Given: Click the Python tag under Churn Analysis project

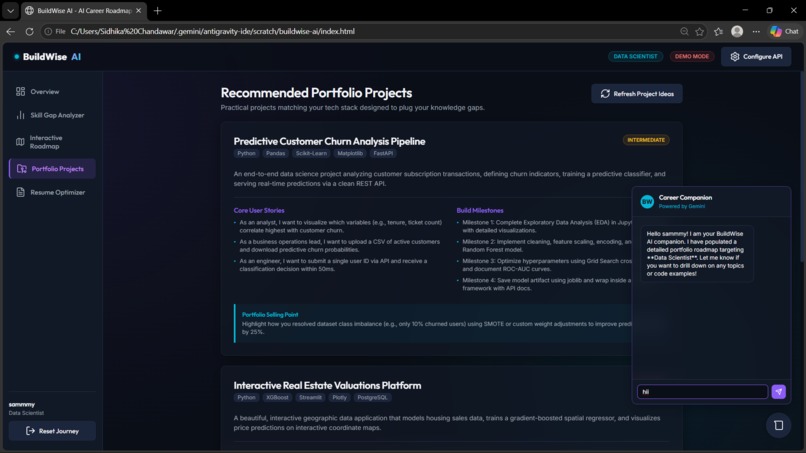Looking at the screenshot, I should tap(246, 153).
